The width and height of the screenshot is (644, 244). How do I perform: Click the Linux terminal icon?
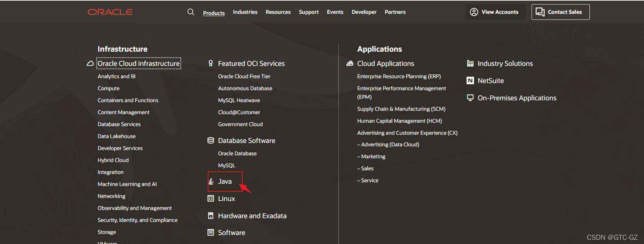tap(211, 199)
